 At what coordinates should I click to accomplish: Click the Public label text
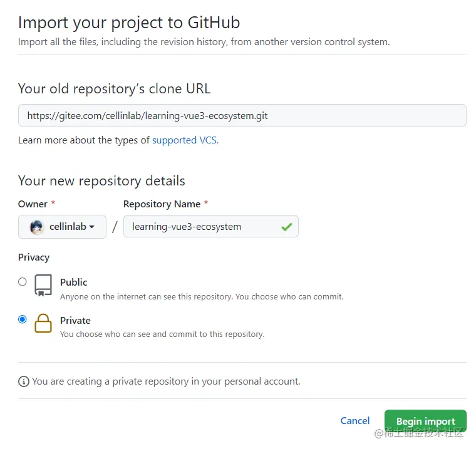click(74, 282)
